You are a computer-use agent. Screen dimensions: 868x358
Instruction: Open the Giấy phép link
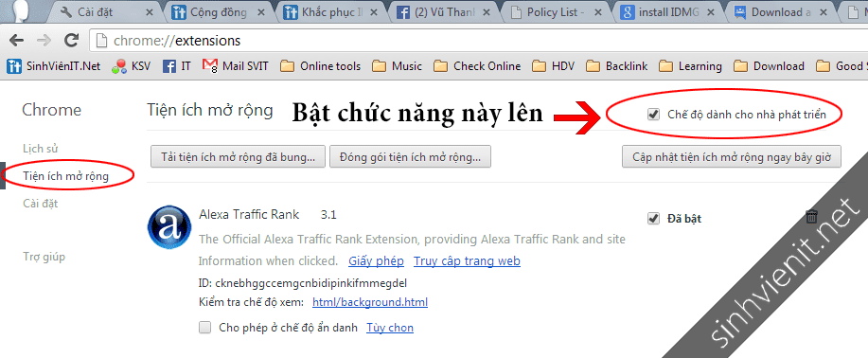[376, 260]
